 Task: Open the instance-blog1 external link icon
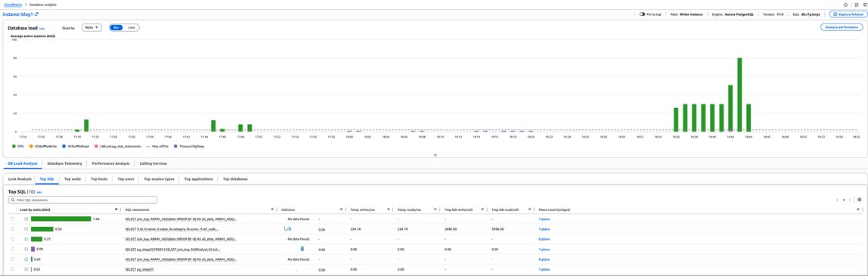(36, 14)
